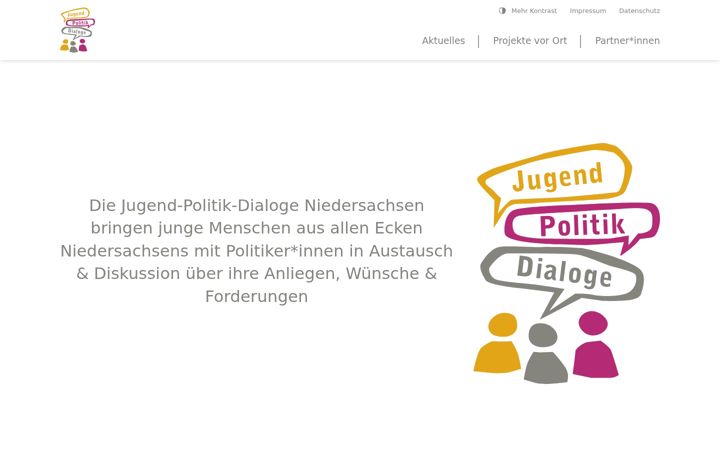Image resolution: width=720 pixels, height=450 pixels.
Task: Toggle the Mehr Kontrast option
Action: coord(528,11)
